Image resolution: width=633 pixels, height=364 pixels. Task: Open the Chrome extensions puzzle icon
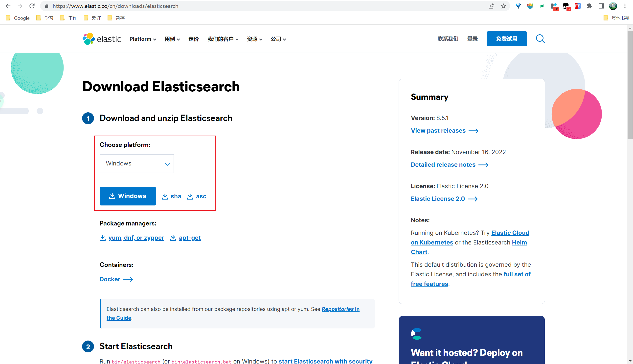click(x=589, y=6)
